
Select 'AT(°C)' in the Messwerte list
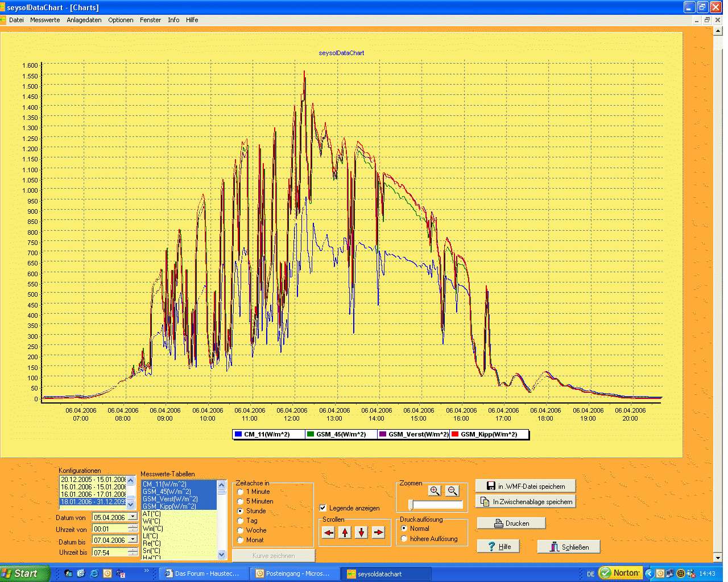(152, 514)
